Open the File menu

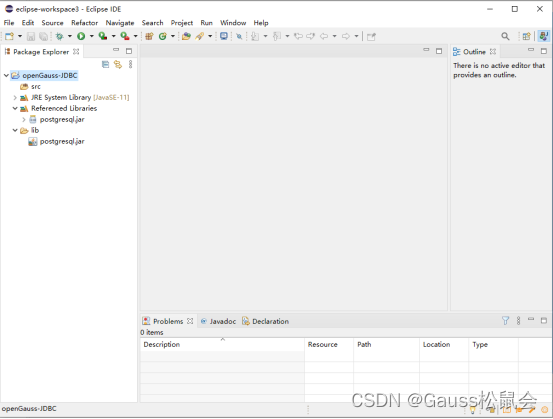pyautogui.click(x=9, y=23)
